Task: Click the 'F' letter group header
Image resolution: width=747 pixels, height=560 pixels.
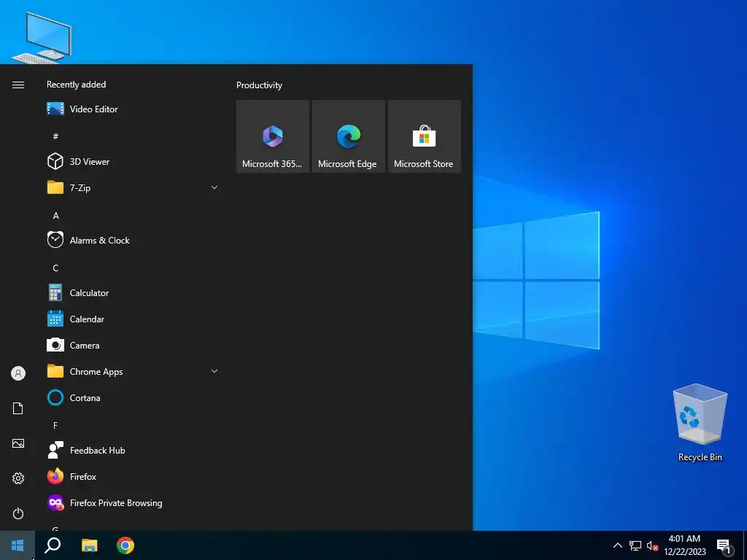Action: click(x=55, y=425)
